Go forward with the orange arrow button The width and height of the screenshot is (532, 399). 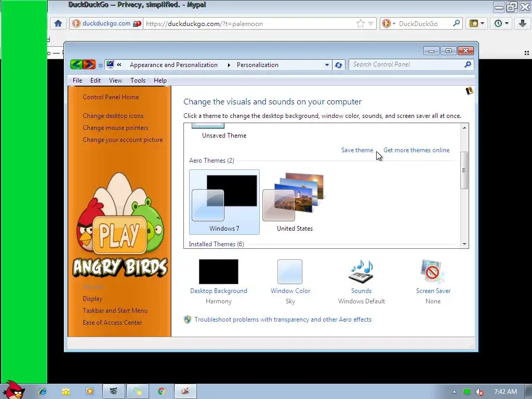point(89,64)
